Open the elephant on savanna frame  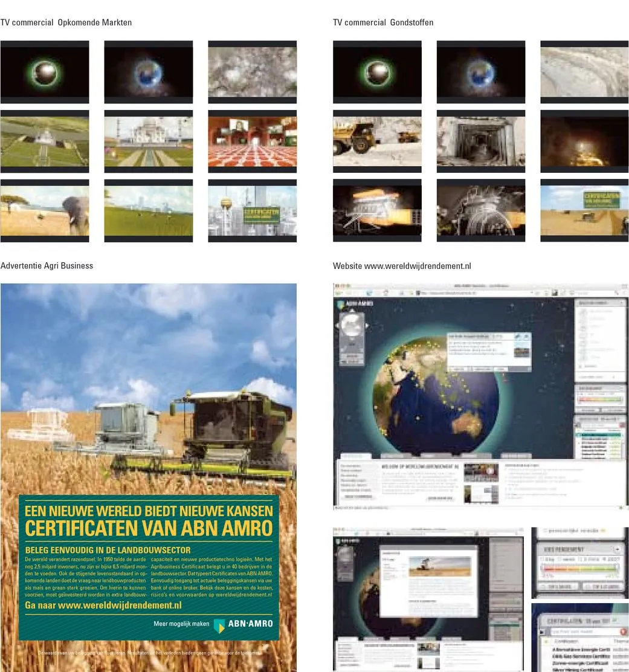tap(45, 211)
